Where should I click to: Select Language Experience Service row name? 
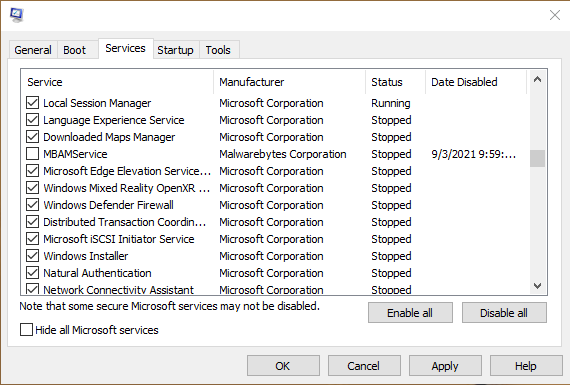point(114,120)
